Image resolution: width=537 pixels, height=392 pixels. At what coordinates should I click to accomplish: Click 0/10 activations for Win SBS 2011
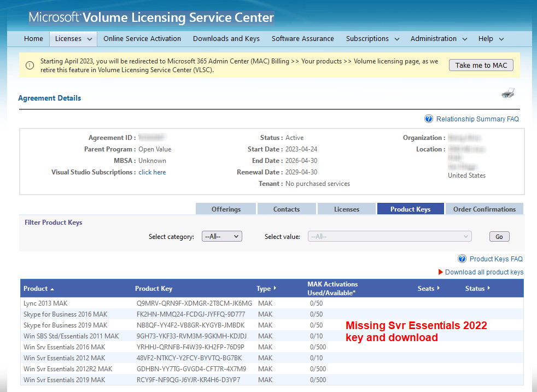(x=317, y=336)
